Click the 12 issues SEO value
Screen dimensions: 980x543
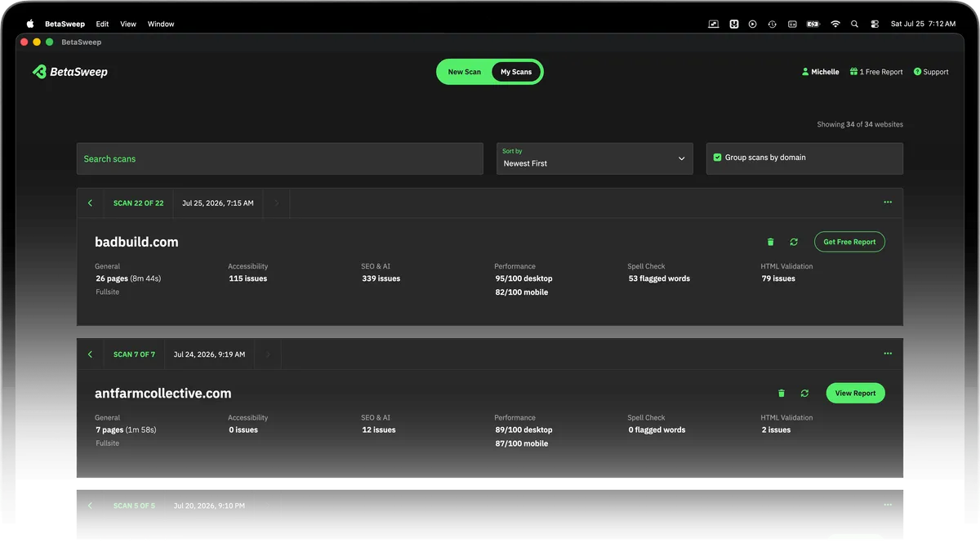coord(379,430)
